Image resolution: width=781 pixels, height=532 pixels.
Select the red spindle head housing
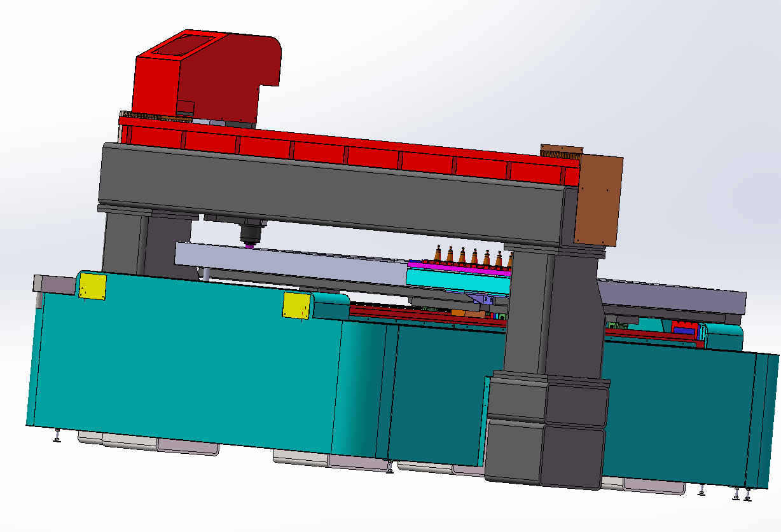point(207,76)
